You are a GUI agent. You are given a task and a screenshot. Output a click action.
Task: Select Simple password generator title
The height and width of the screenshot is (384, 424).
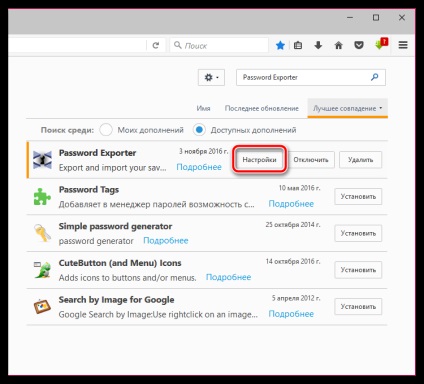(x=115, y=226)
